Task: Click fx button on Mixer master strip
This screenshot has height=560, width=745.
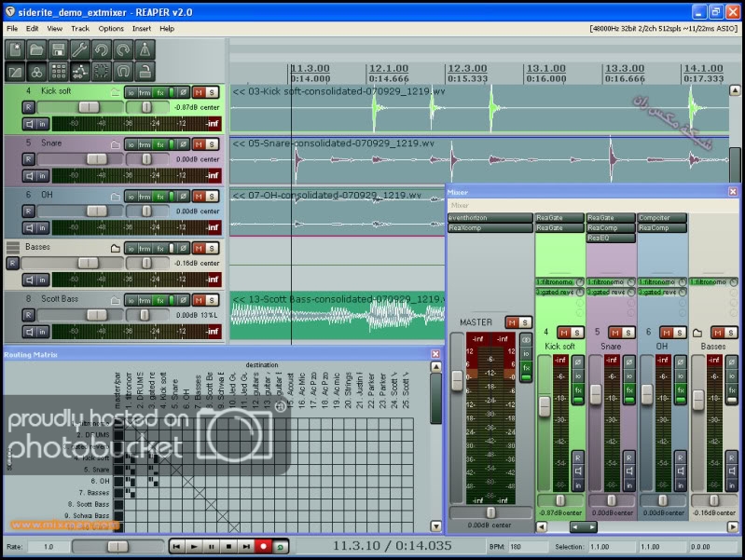Action: 526,368
